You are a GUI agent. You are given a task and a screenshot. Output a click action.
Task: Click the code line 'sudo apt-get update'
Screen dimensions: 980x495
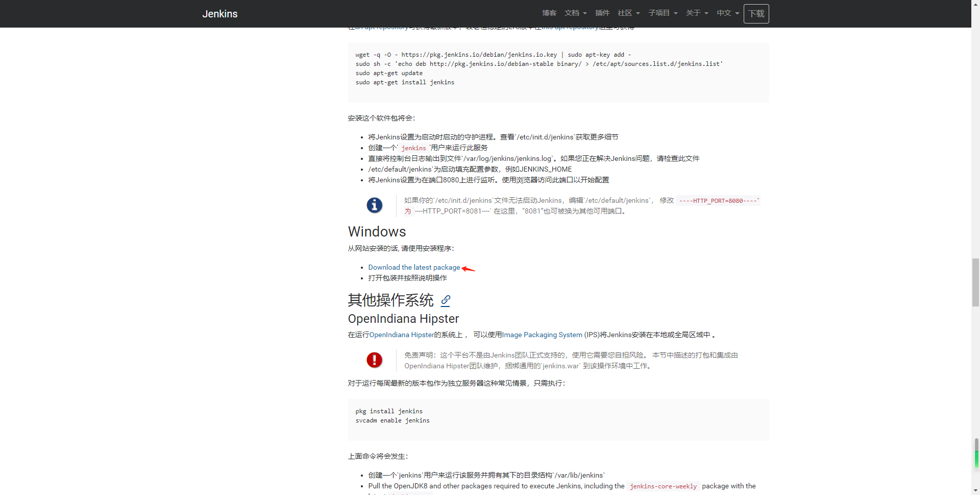click(x=389, y=73)
